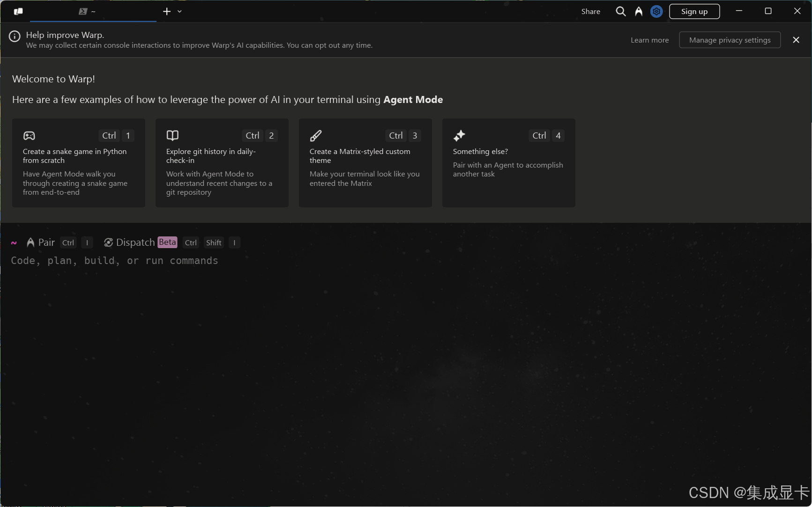Click the Ctrl 1 shortcut badge
The image size is (812, 507).
[116, 136]
